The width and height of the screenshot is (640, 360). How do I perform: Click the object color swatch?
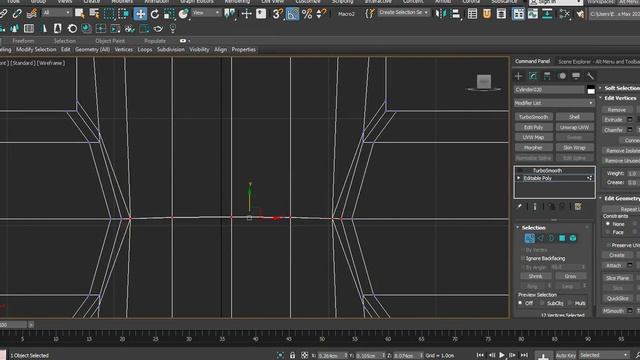point(591,90)
